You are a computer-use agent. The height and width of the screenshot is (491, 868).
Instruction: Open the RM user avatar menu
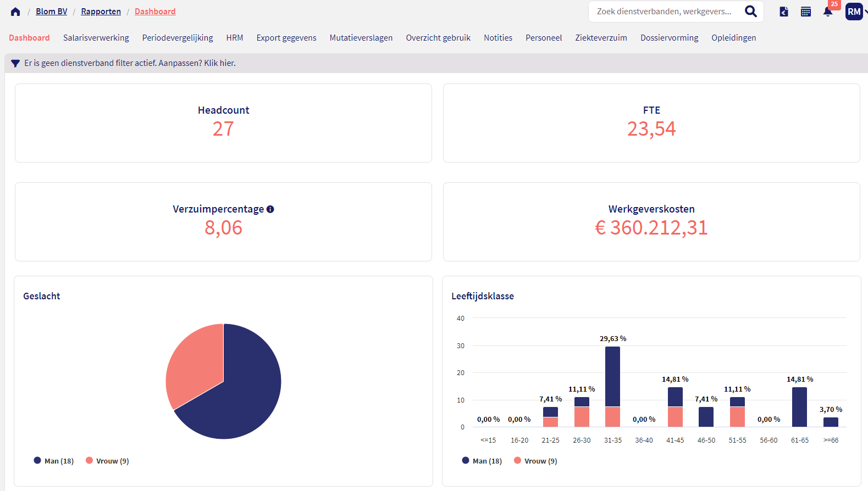(854, 12)
